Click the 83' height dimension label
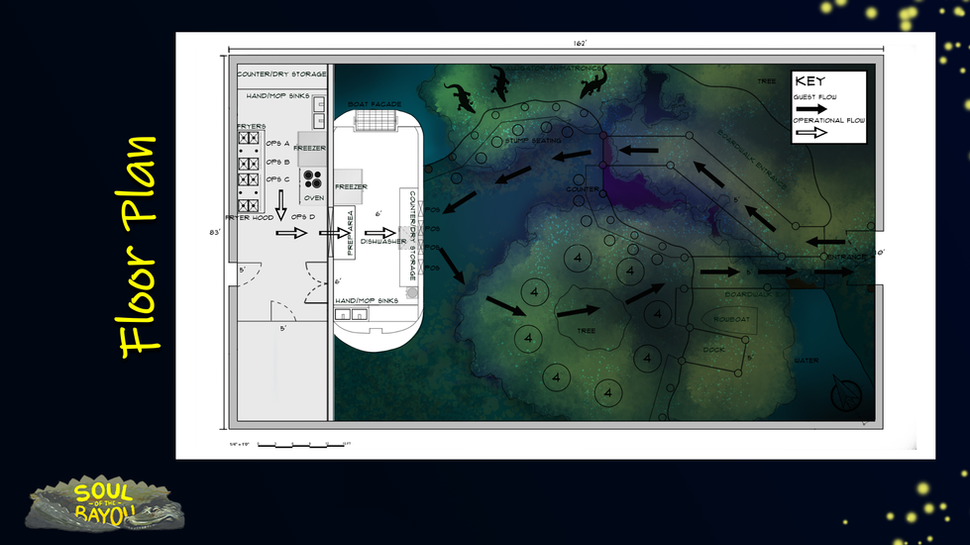970x545 pixels. click(x=215, y=233)
